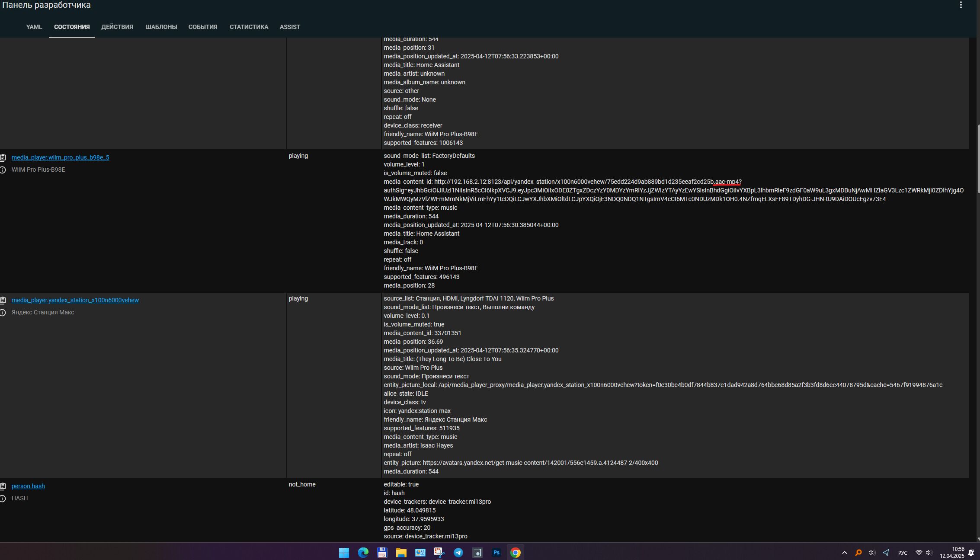Click 'icon: yandex:station-max' attribute
Viewport: 980px width, 560px height.
coord(417,411)
